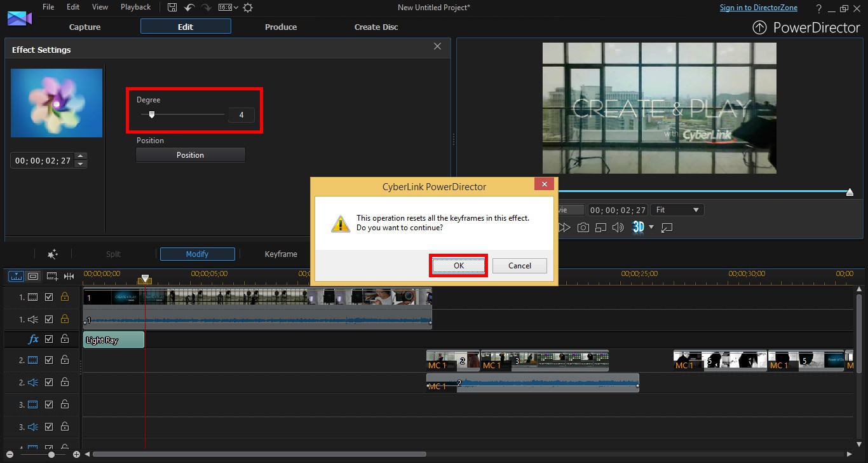
Task: Open the 16:9 aspect ratio dropdown
Action: tap(228, 8)
